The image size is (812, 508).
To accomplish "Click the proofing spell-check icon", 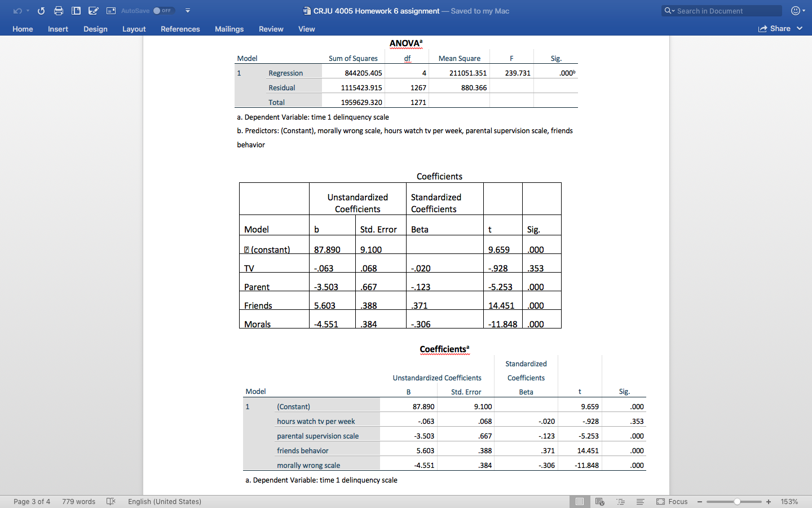I will point(111,501).
